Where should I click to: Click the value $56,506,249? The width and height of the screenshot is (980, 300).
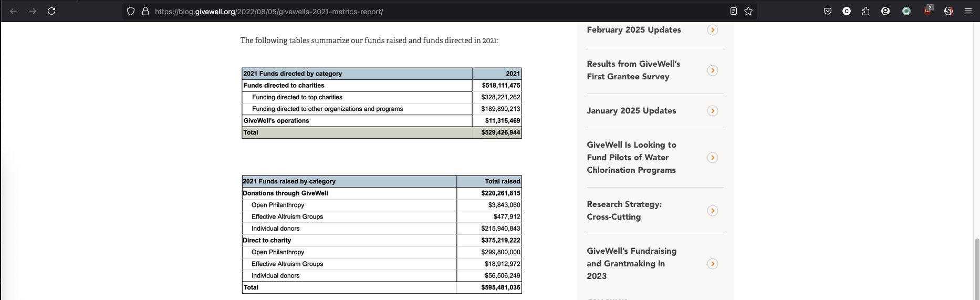pos(503,276)
